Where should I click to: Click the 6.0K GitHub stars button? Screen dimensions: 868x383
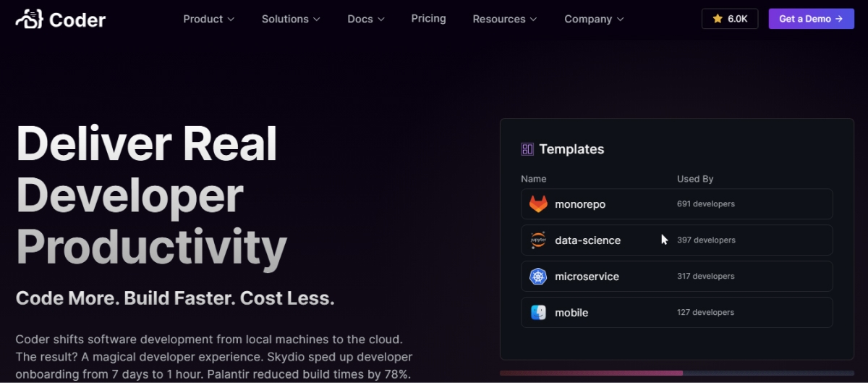729,19
